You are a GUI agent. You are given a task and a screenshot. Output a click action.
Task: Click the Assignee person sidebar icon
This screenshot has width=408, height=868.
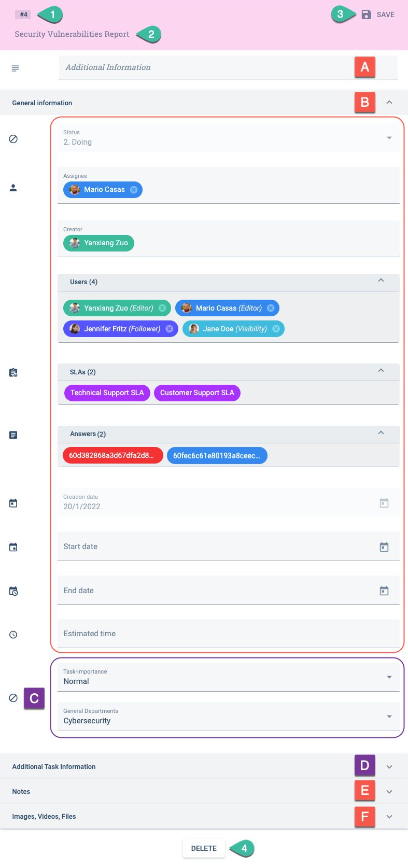(13, 188)
